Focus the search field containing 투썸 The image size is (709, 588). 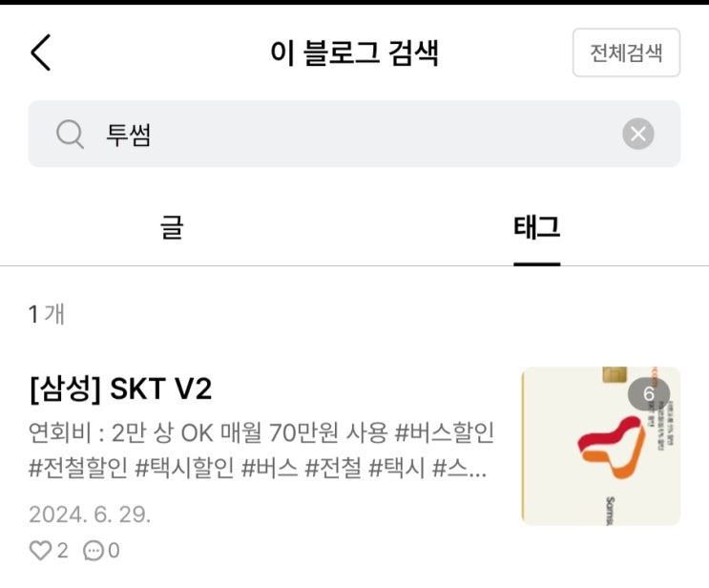tap(354, 134)
